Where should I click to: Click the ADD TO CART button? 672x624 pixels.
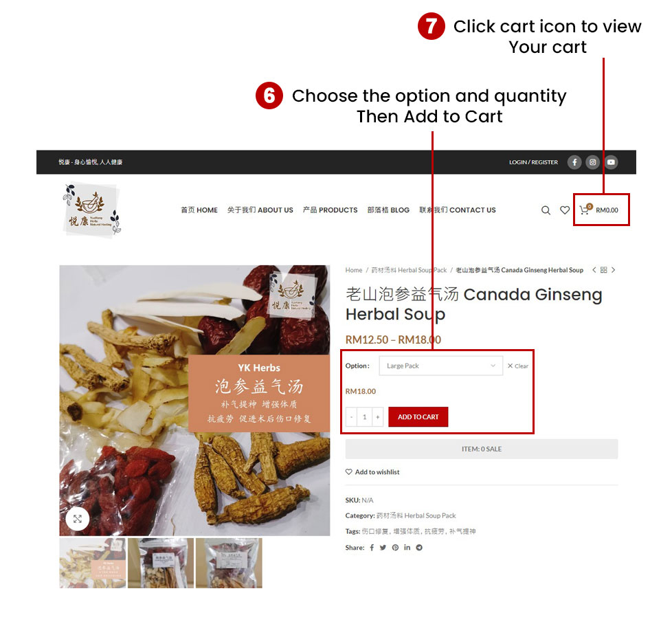coord(418,417)
